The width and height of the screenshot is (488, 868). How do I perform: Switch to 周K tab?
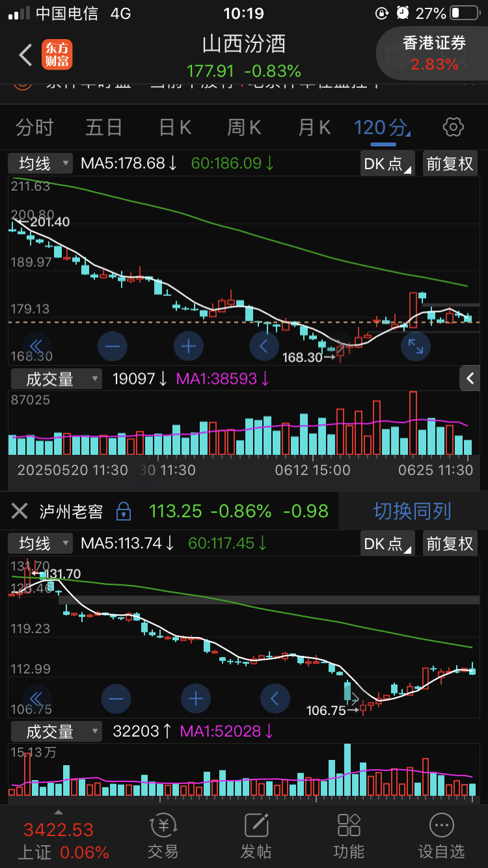tap(244, 128)
